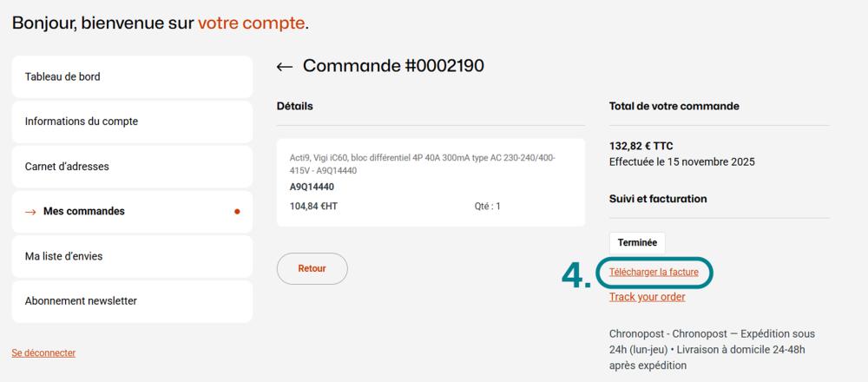Viewport: 868px width, 382px height.
Task: Open the Tableau de bord section
Action: pyautogui.click(x=132, y=76)
